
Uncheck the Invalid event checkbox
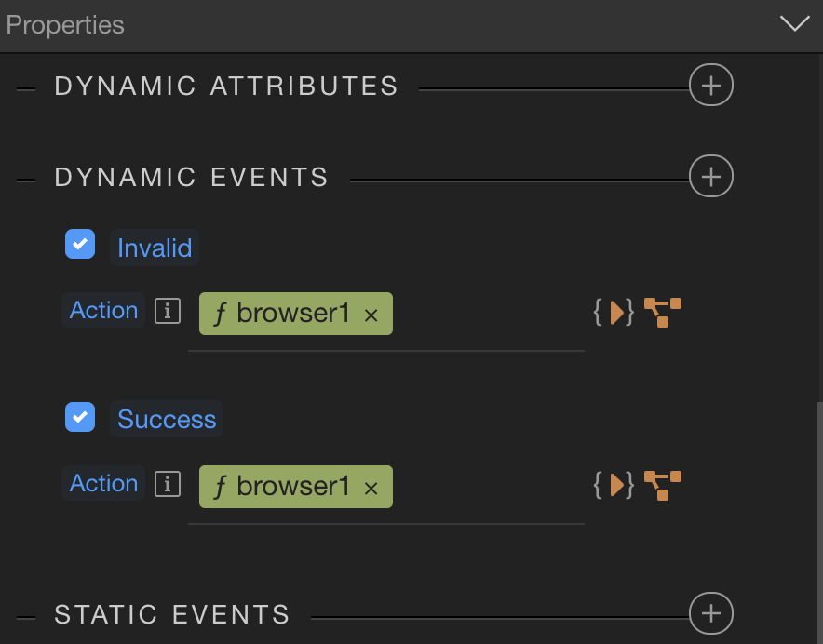pyautogui.click(x=80, y=244)
